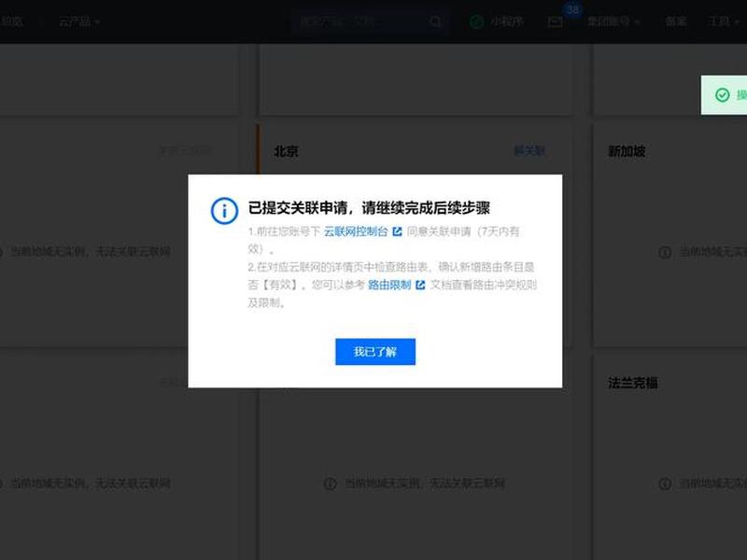
Task: Click the 法兰克福 region card title
Action: (x=633, y=383)
